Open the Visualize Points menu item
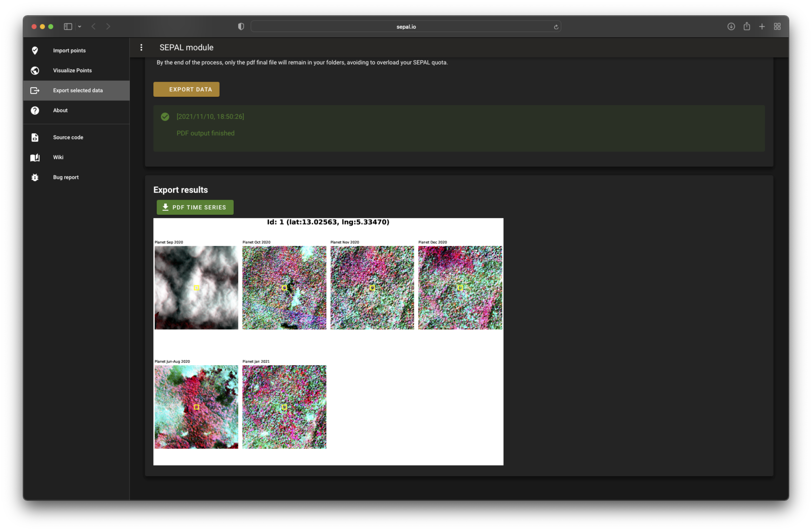This screenshot has width=812, height=531. tap(72, 70)
